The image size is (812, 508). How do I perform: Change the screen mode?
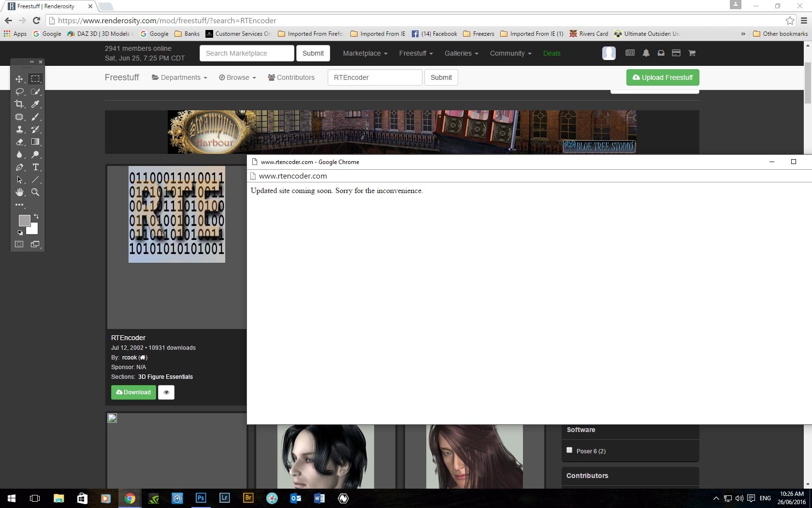pos(35,244)
